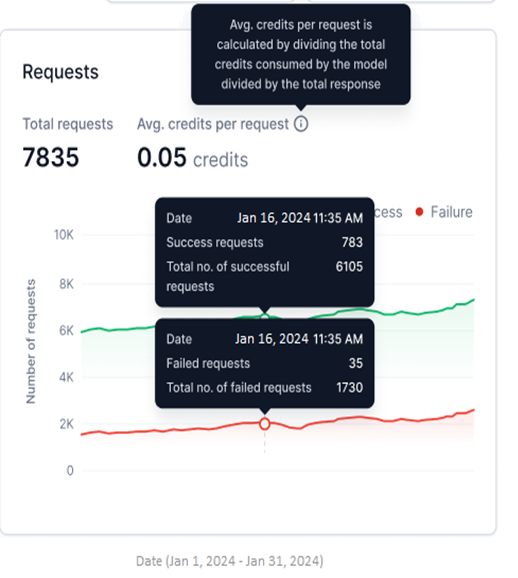Click the 4K y-axis label

click(x=66, y=377)
